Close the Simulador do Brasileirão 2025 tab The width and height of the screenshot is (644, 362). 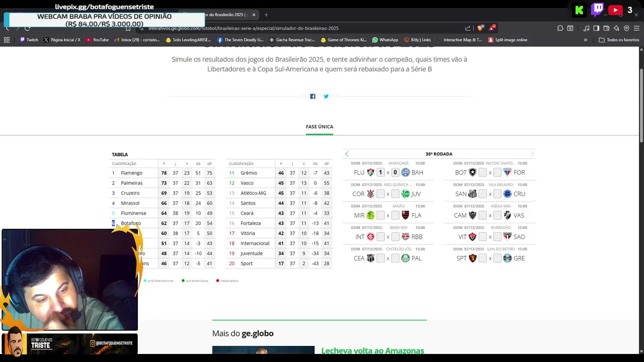pyautogui.click(x=254, y=15)
